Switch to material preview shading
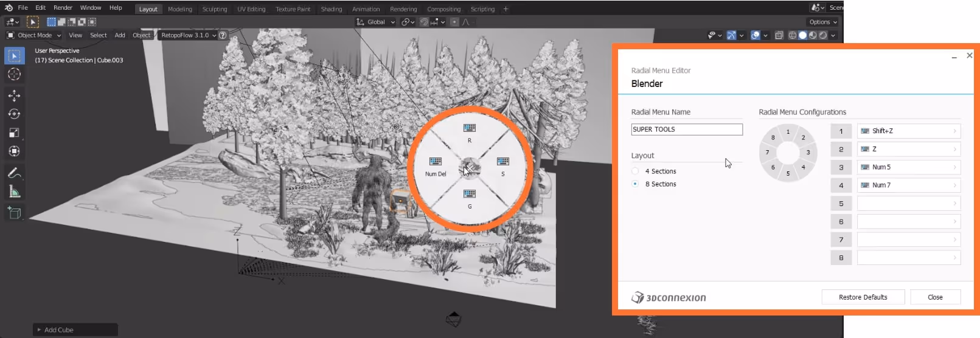 click(813, 35)
